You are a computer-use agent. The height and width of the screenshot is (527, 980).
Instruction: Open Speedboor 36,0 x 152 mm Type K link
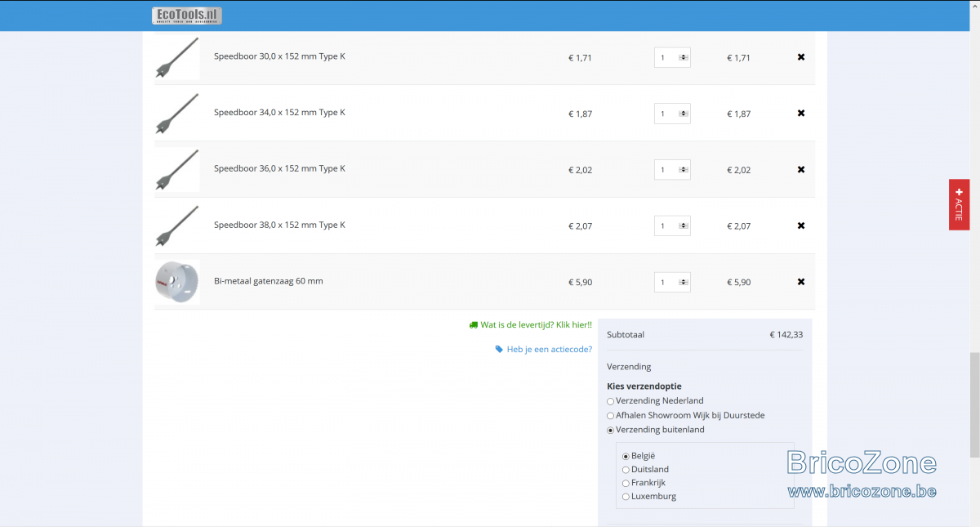(x=279, y=169)
